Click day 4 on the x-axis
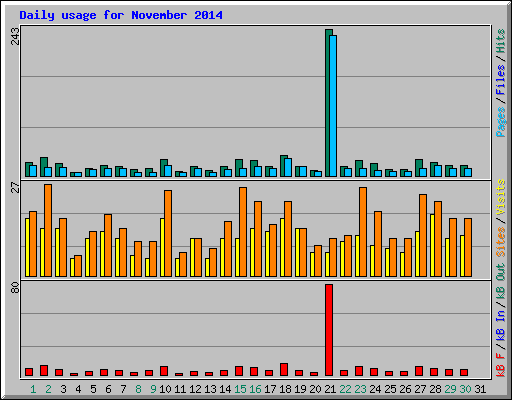 click(x=78, y=389)
